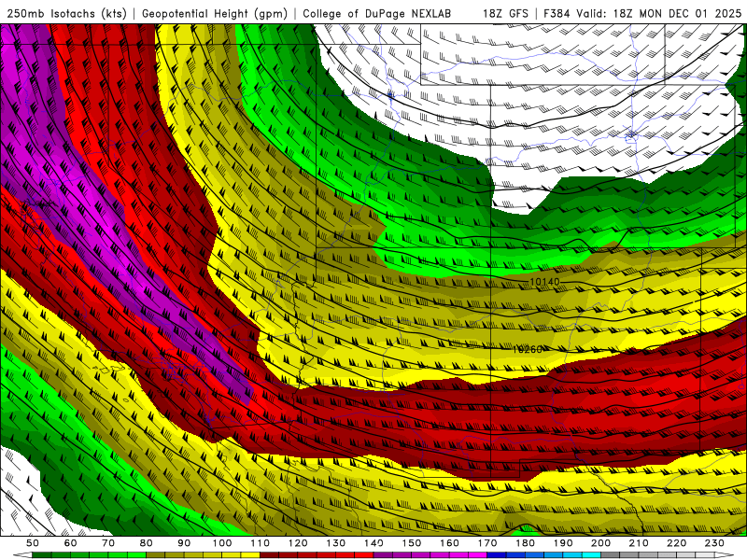Click 'College of DuPage NEXLAB' header text
The height and width of the screenshot is (560, 747).
point(377,14)
